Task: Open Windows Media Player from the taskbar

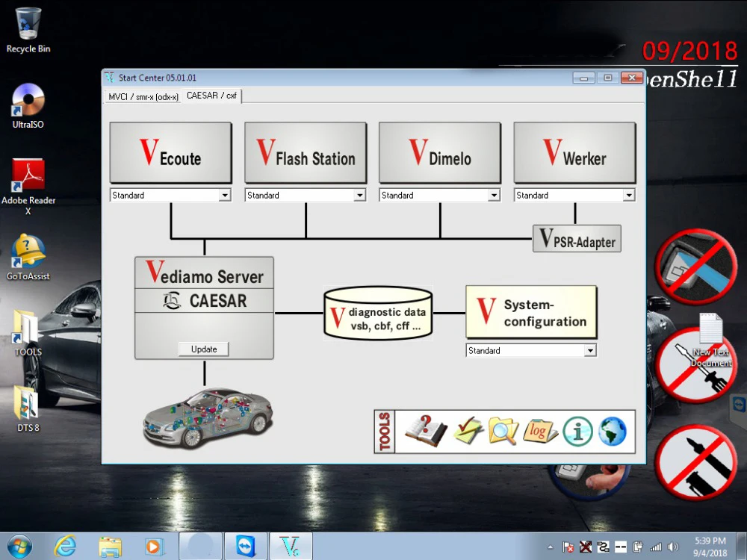Action: (x=154, y=547)
